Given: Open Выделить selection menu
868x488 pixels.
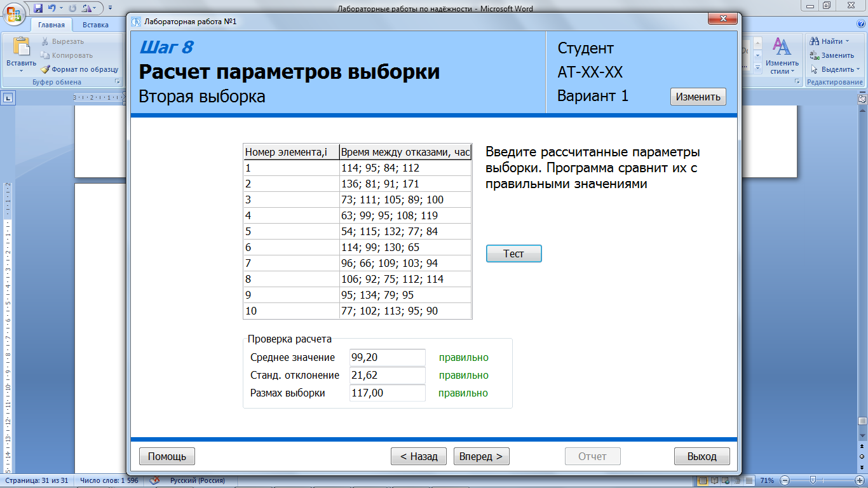Looking at the screenshot, I should point(835,69).
